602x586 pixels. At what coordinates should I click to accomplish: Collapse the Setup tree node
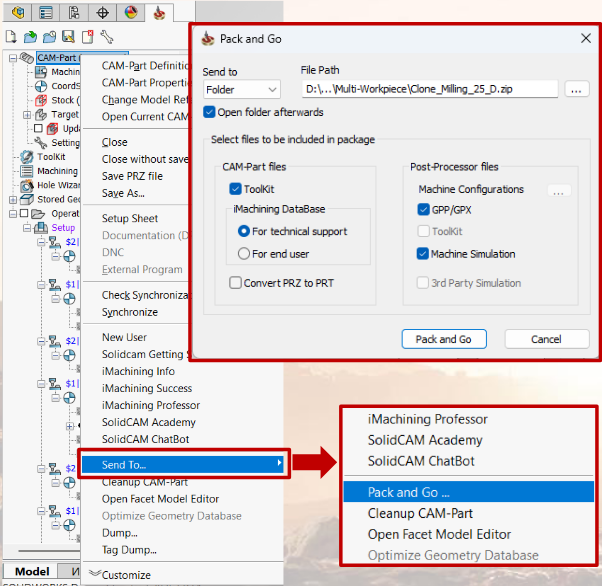coord(27,228)
